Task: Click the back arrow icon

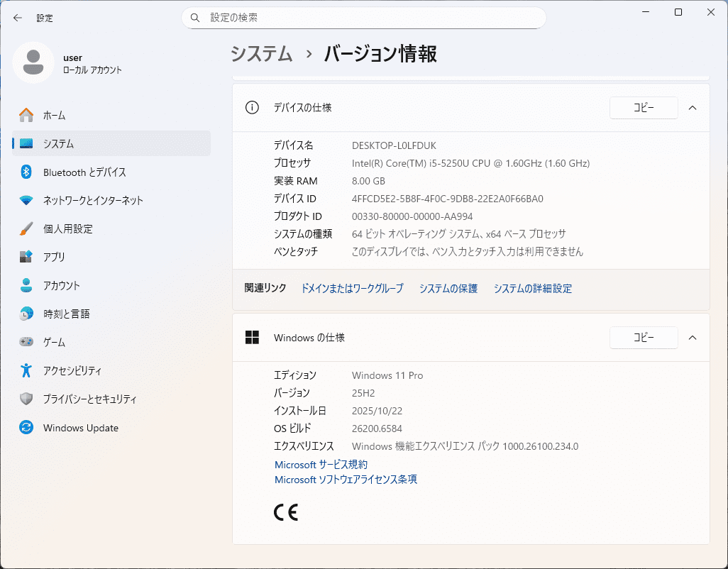Action: point(18,18)
